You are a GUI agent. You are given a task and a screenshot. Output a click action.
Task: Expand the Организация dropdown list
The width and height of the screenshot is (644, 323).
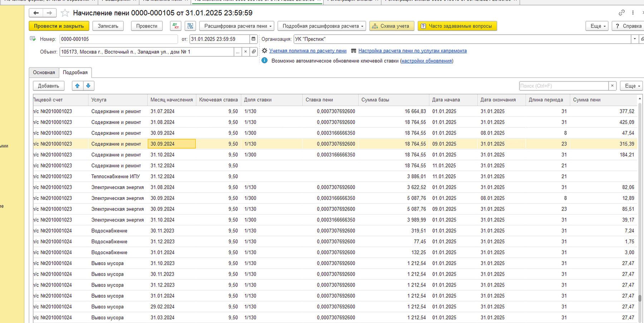pos(635,39)
